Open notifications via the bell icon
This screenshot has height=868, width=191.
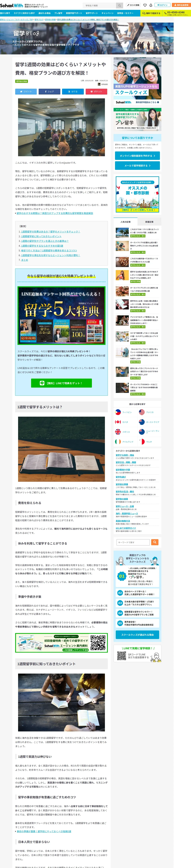pyautogui.click(x=151, y=5)
